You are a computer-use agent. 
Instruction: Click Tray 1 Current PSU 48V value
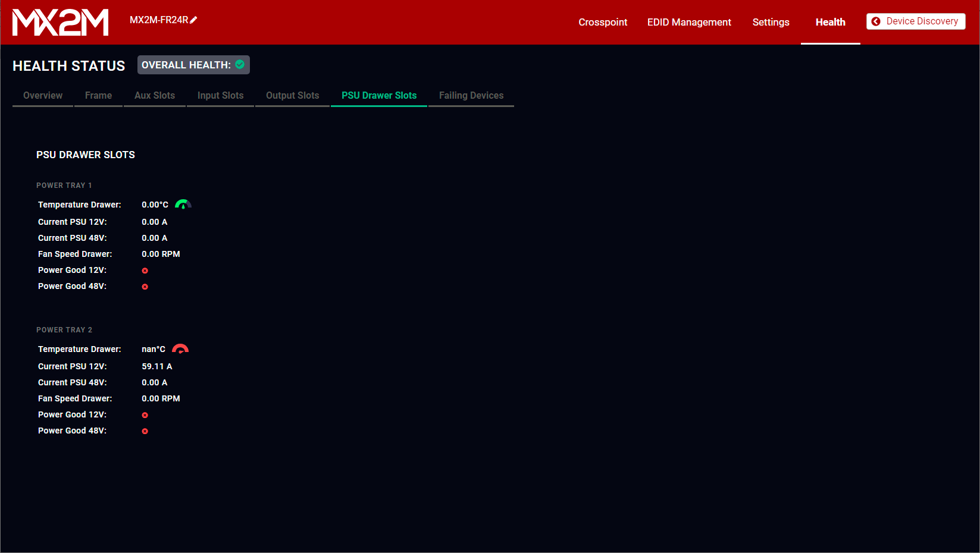point(155,238)
